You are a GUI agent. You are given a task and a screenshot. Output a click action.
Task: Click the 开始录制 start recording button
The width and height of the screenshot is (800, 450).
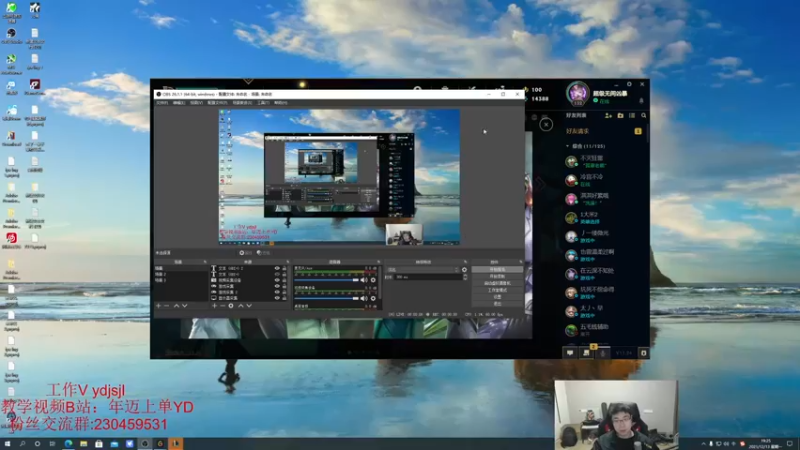point(497,276)
